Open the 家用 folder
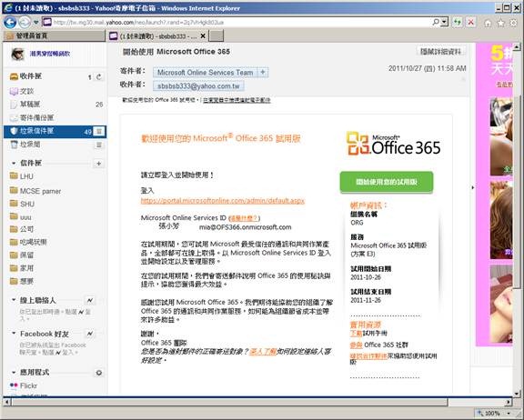Screen dimensions: 524x420 [x=26, y=268]
